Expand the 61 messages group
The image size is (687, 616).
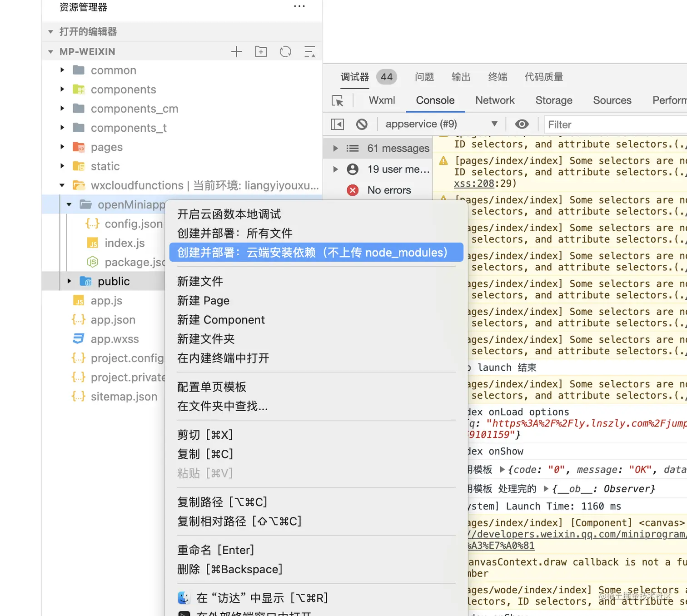tap(335, 148)
